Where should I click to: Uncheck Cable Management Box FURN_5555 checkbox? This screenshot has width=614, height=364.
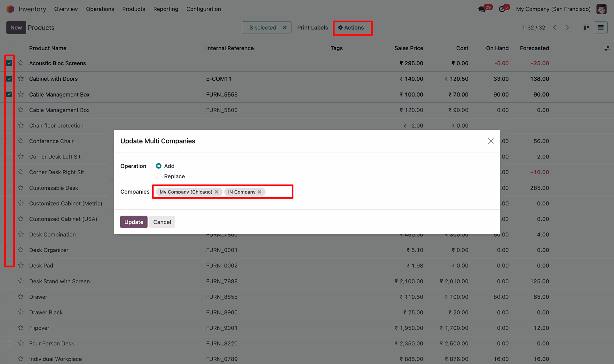(x=9, y=94)
